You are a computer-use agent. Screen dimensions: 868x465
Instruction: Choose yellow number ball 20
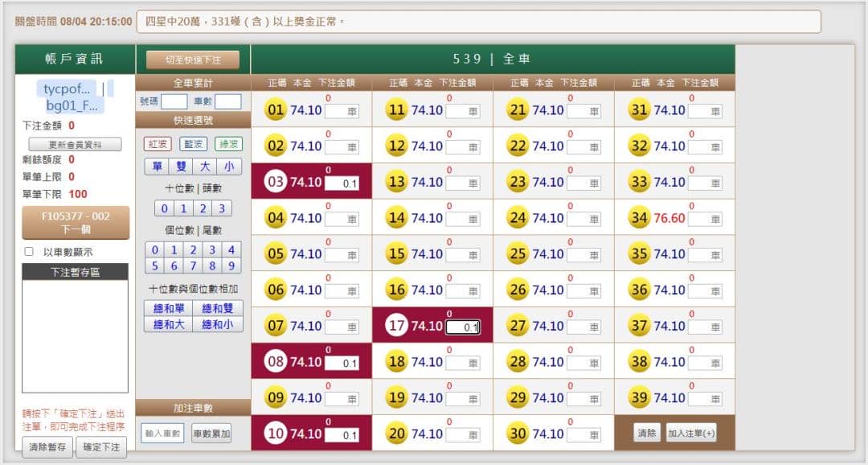pos(396,434)
